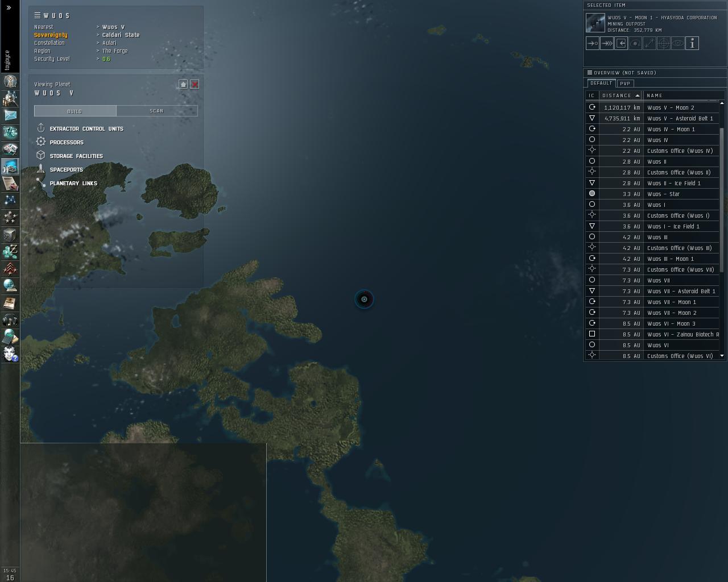The height and width of the screenshot is (582, 728).
Task: Click the home button in Viewing Planet panel
Action: pos(183,84)
